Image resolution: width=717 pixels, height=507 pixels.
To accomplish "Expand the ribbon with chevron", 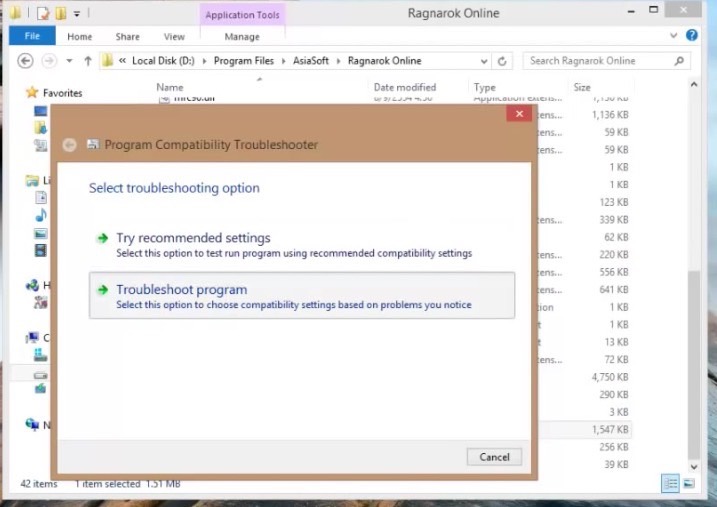I will tap(673, 35).
